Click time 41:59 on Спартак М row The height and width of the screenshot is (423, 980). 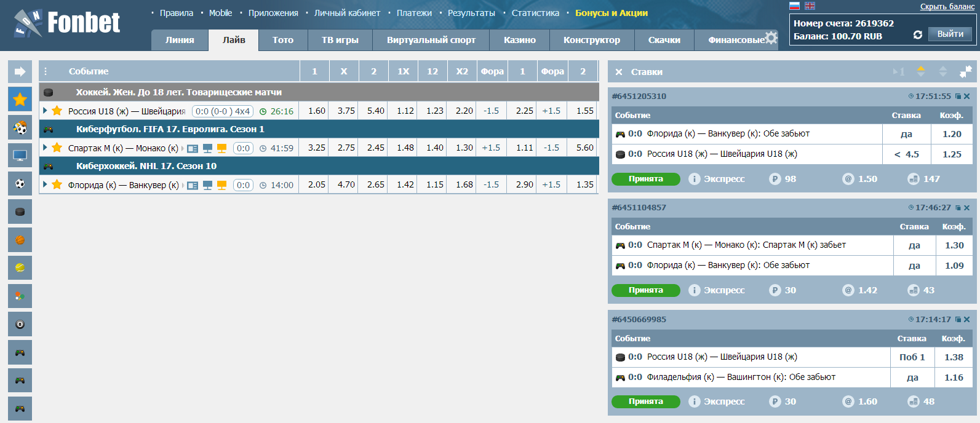(x=282, y=148)
